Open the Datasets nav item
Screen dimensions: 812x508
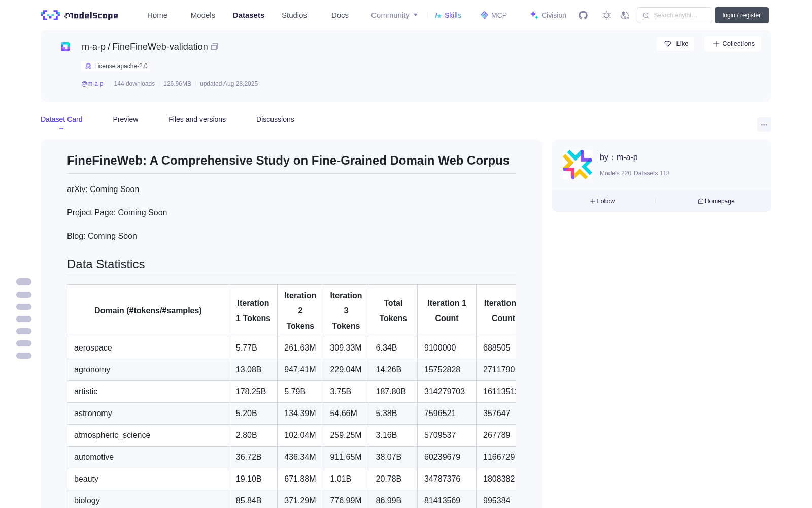click(x=249, y=15)
